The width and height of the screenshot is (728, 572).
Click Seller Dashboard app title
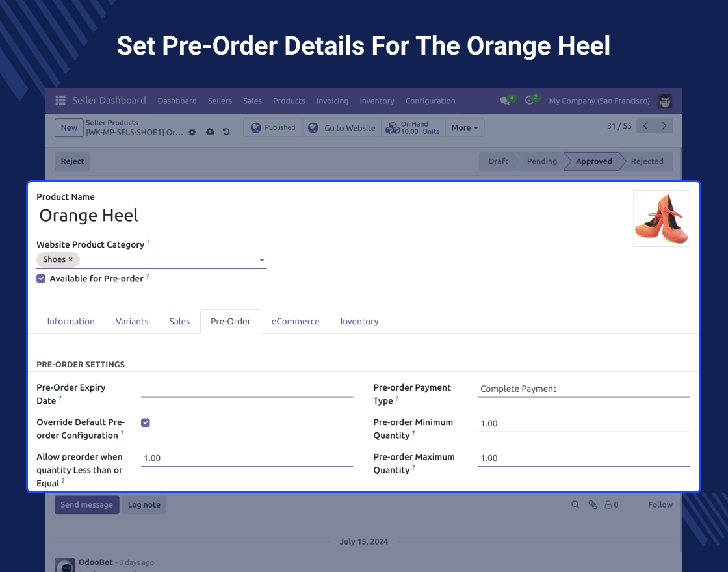coord(109,100)
